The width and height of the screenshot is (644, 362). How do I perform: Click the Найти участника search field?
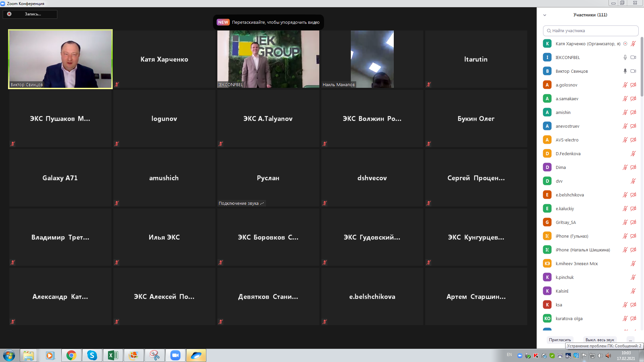tap(590, 31)
